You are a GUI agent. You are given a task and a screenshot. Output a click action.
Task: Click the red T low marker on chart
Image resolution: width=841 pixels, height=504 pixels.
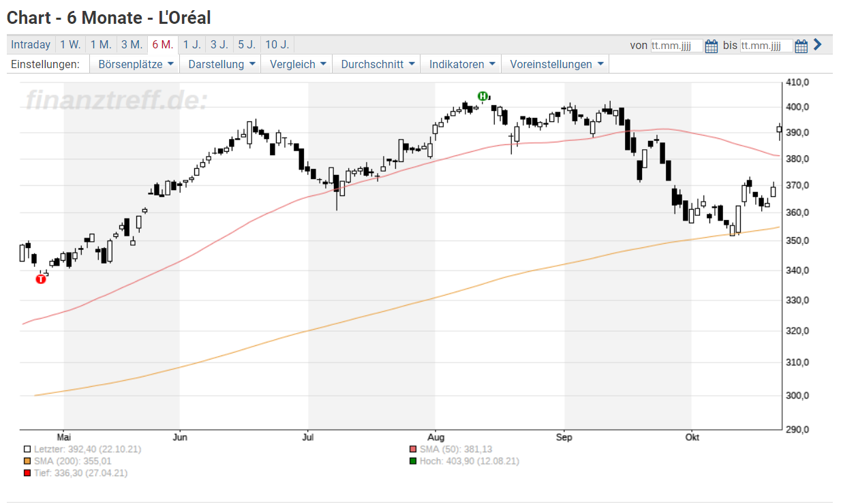41,278
